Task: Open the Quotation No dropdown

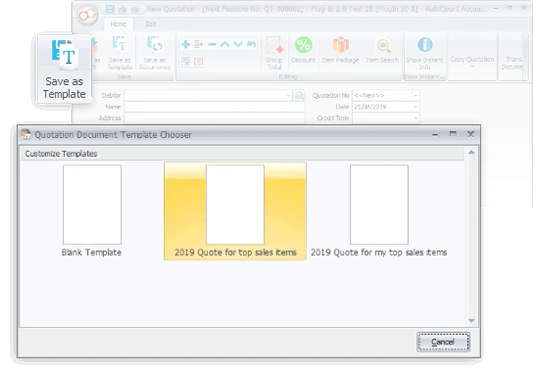Action: click(415, 95)
